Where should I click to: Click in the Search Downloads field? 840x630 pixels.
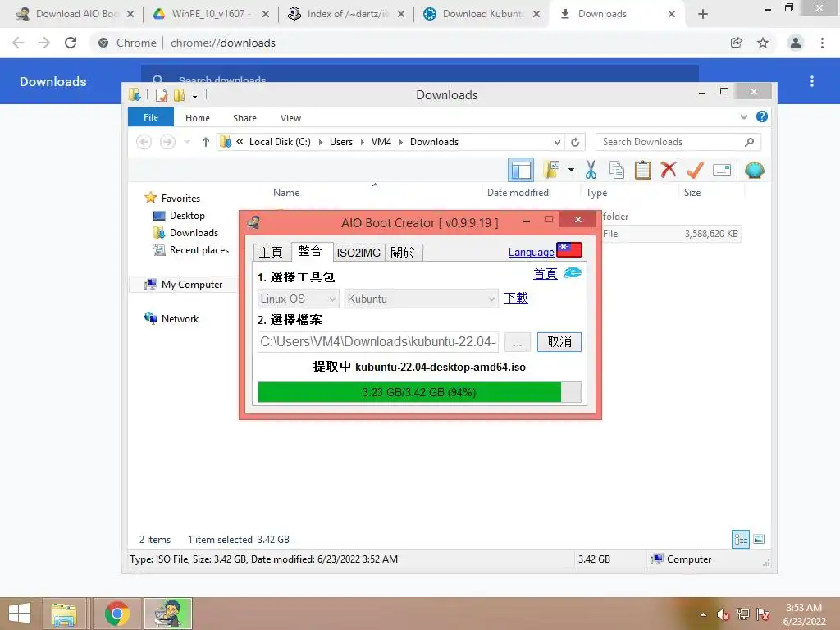(678, 142)
